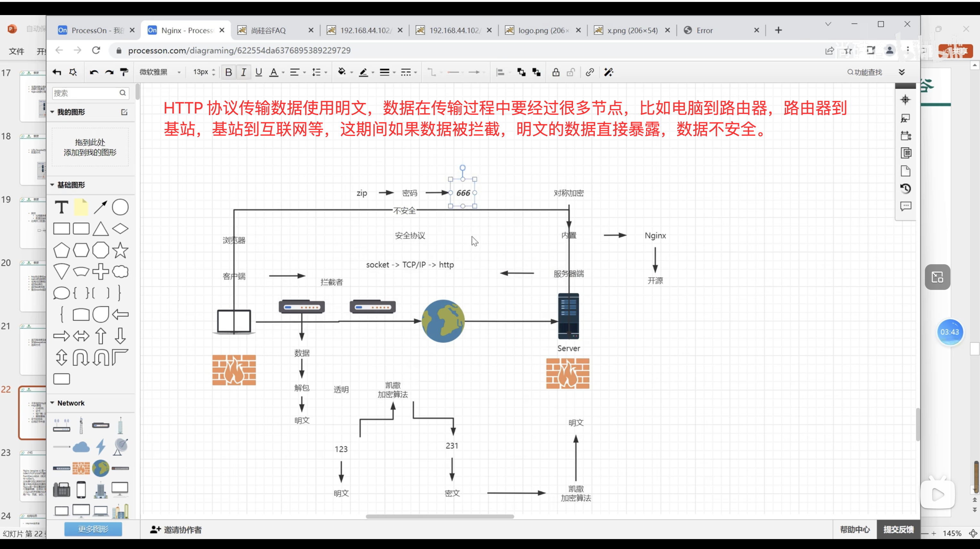Open the fill color bucket picker

[342, 72]
